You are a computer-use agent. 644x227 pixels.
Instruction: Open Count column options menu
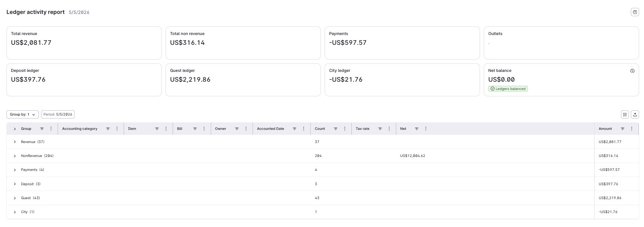point(345,129)
